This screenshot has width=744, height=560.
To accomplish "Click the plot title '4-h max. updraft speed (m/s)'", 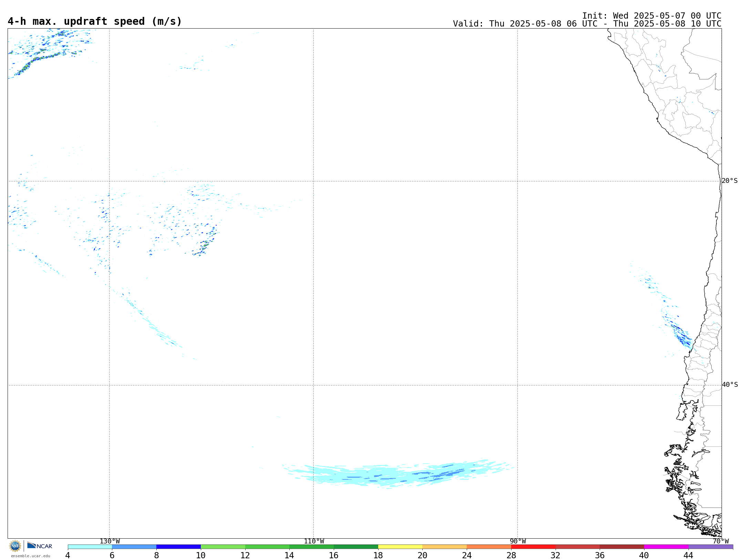I will coord(95,21).
